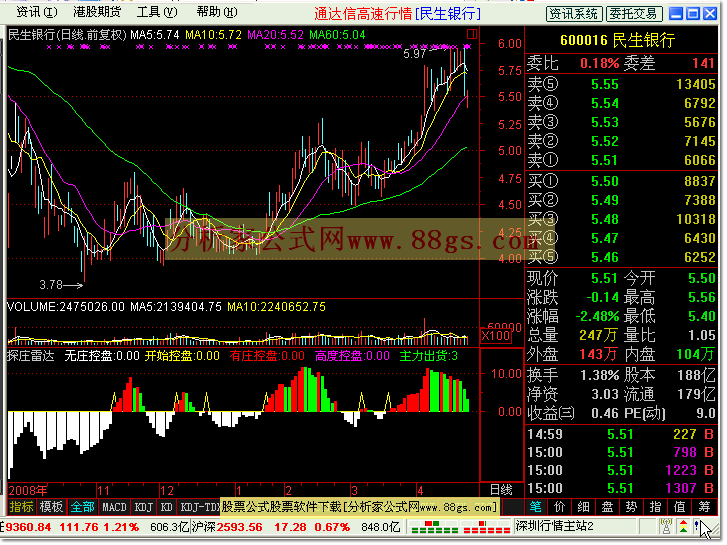Viewport: 727px width, 545px height.
Task: Click the 卖③ price 5.53 row
Action: tap(621, 122)
